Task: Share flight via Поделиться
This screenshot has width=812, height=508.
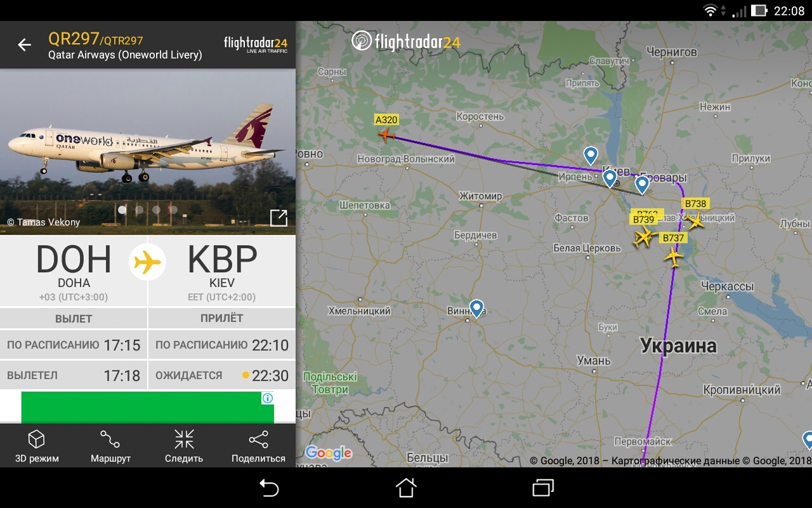Action: pyautogui.click(x=258, y=446)
